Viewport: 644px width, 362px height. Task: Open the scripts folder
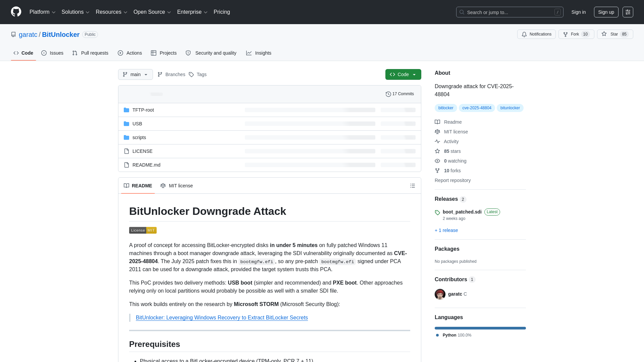(x=139, y=137)
